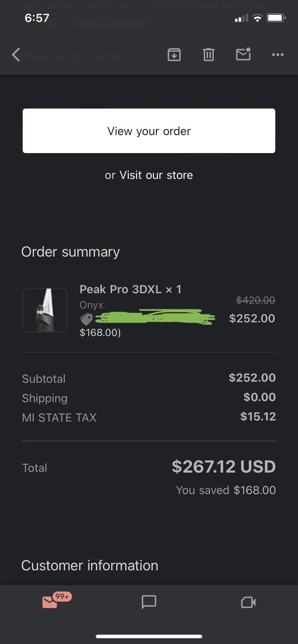Open the three-dot overflow menu
This screenshot has width=298, height=644.
[277, 55]
